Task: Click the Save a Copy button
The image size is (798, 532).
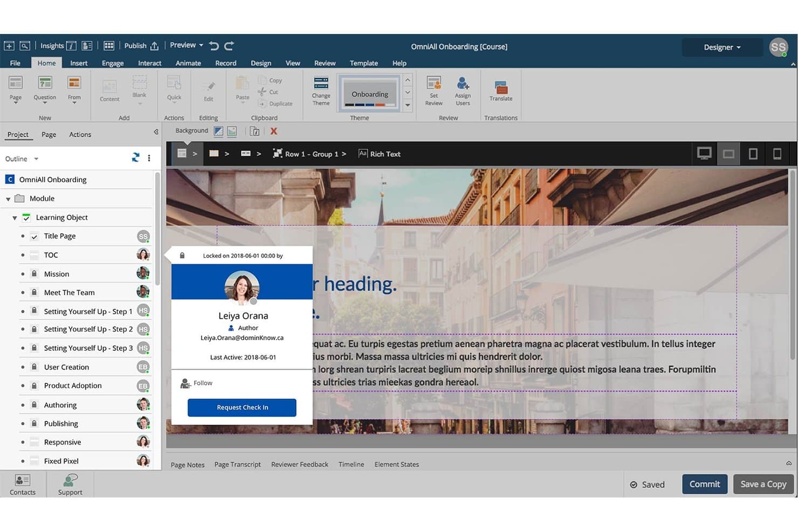Action: [x=763, y=484]
